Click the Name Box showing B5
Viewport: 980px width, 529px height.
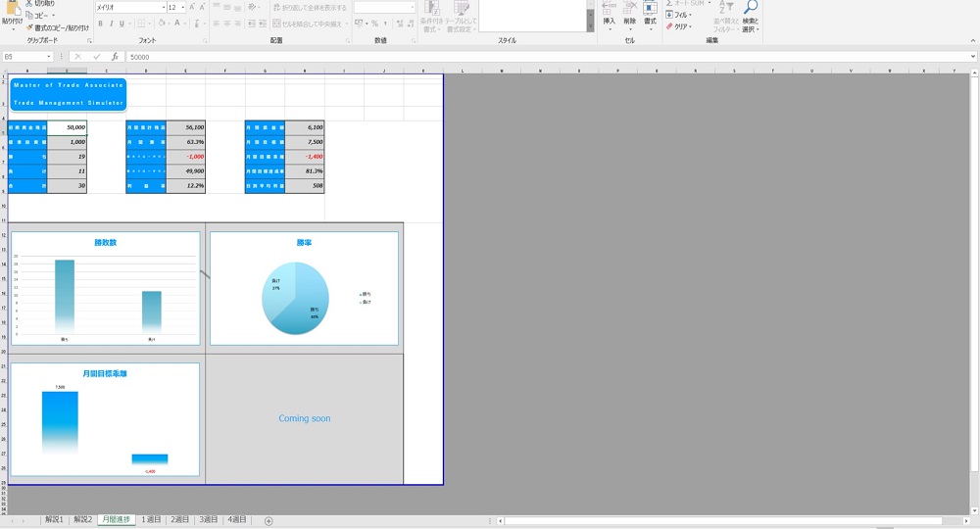pyautogui.click(x=27, y=57)
